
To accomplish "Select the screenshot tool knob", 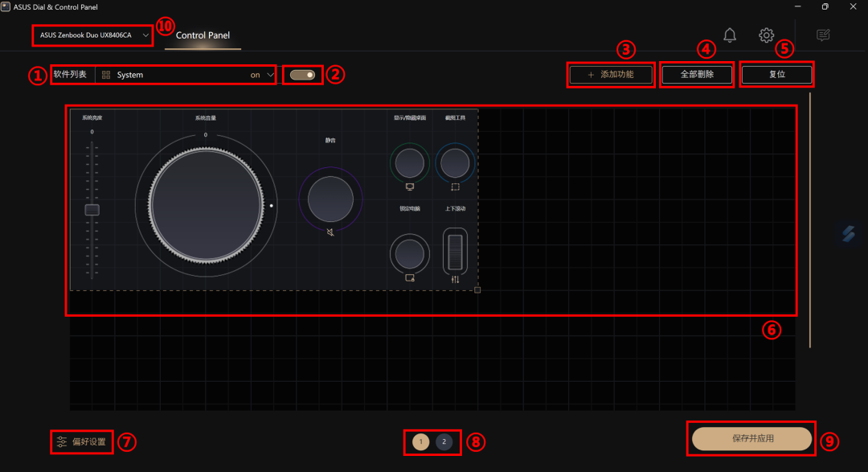I will pyautogui.click(x=455, y=163).
